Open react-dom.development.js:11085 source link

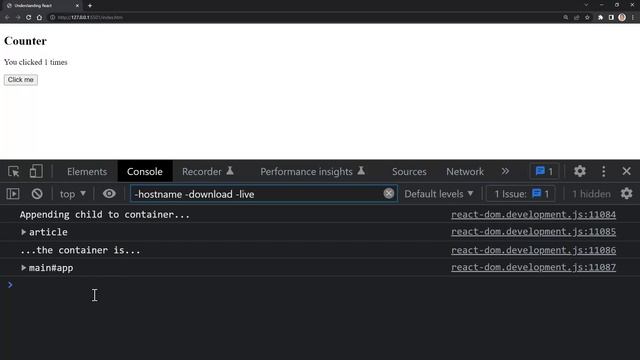533,232
